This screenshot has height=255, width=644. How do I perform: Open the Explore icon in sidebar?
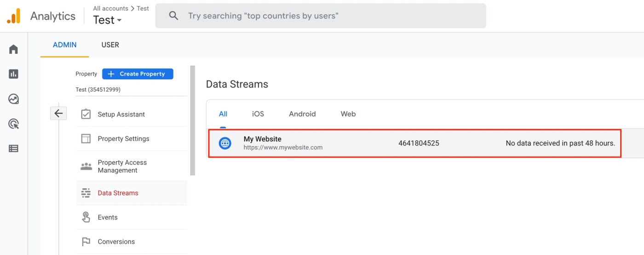point(13,99)
